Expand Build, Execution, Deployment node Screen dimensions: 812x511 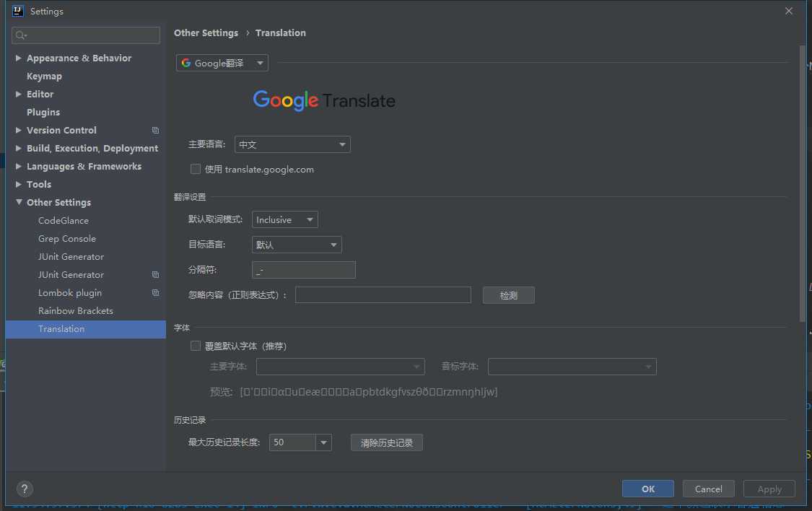click(19, 149)
